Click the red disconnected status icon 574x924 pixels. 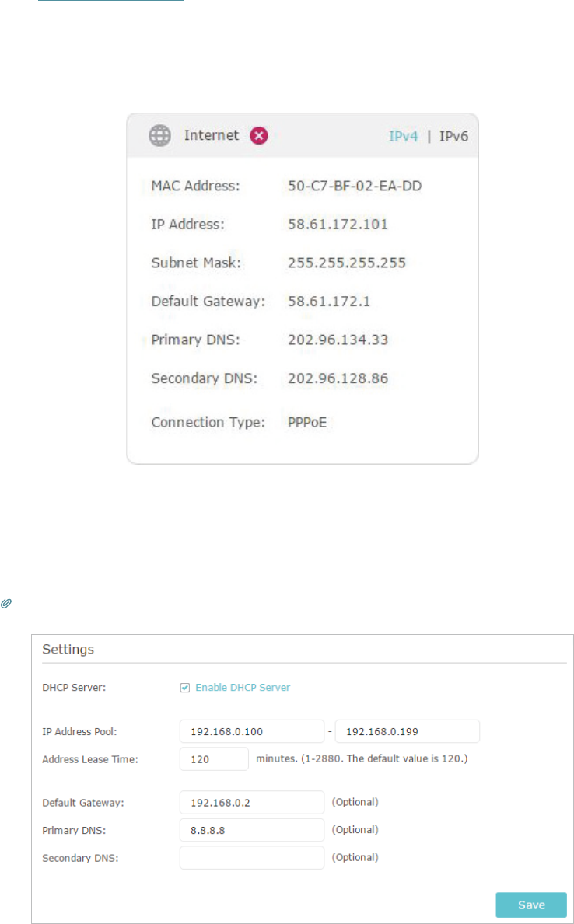tap(258, 136)
